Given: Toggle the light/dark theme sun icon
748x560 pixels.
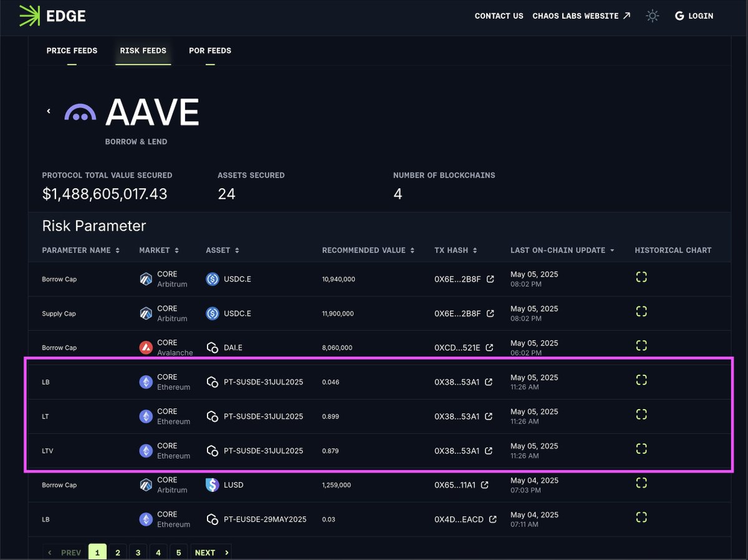Looking at the screenshot, I should tap(653, 16).
